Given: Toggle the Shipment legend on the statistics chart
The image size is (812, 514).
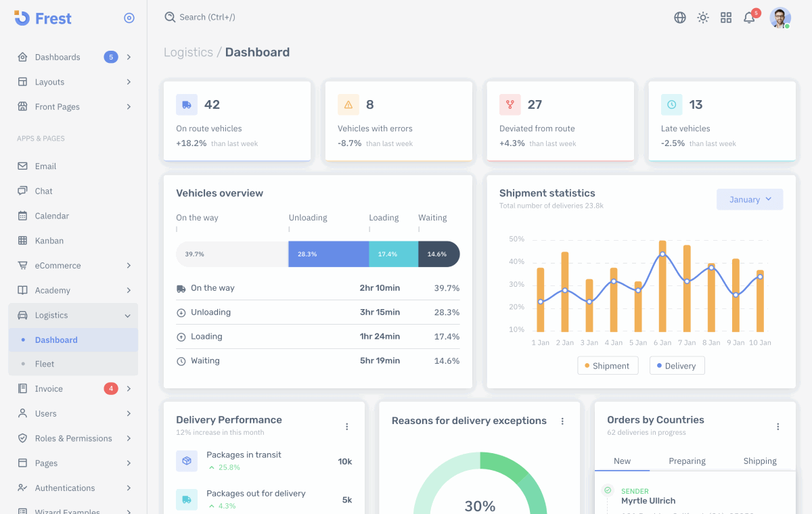Looking at the screenshot, I should (x=608, y=365).
